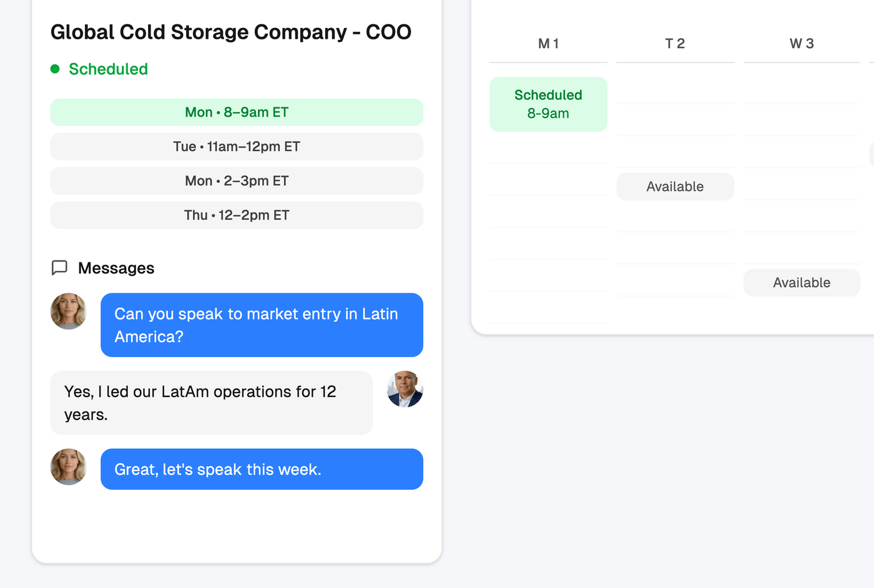Choose the Mon 2-3pm ET option
The height and width of the screenshot is (588, 874).
(237, 181)
